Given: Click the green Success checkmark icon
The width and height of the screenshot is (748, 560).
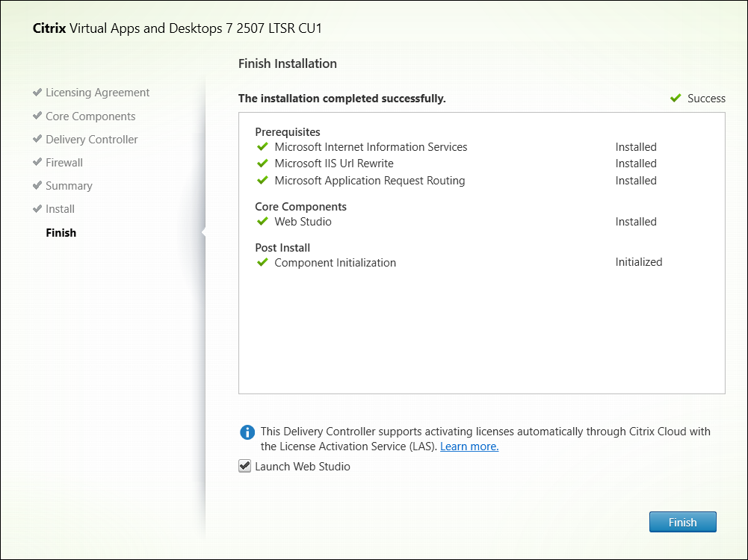Looking at the screenshot, I should (676, 99).
